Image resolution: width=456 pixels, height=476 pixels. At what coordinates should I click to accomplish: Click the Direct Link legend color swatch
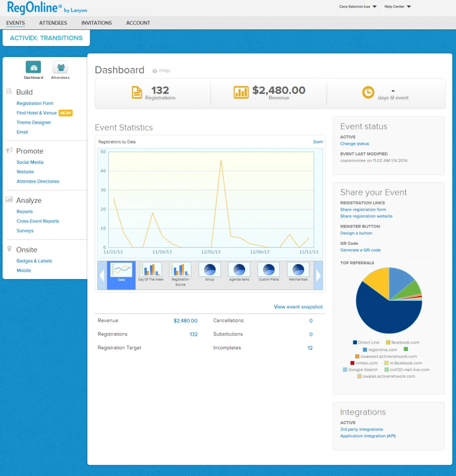point(355,343)
